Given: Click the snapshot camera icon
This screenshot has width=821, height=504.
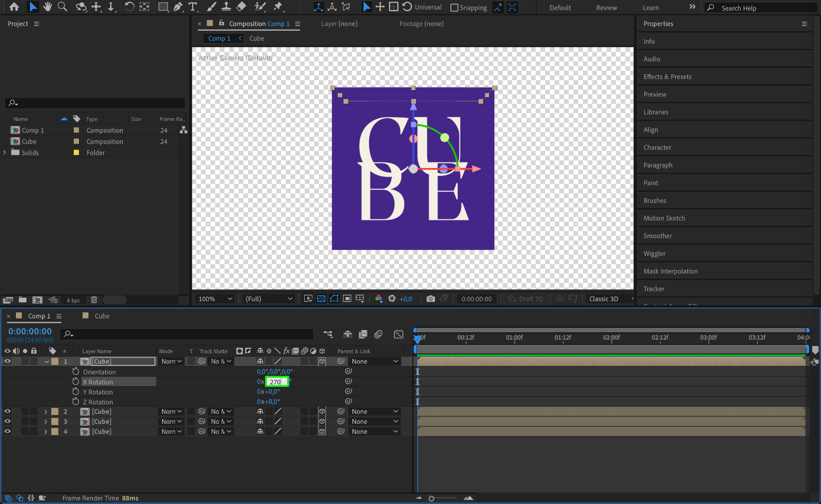Looking at the screenshot, I should click(431, 299).
